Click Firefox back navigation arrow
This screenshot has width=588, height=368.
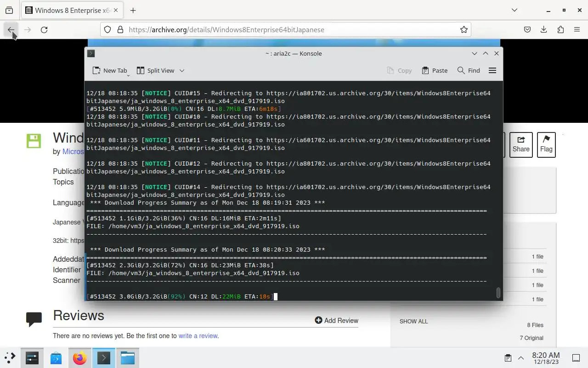11,29
